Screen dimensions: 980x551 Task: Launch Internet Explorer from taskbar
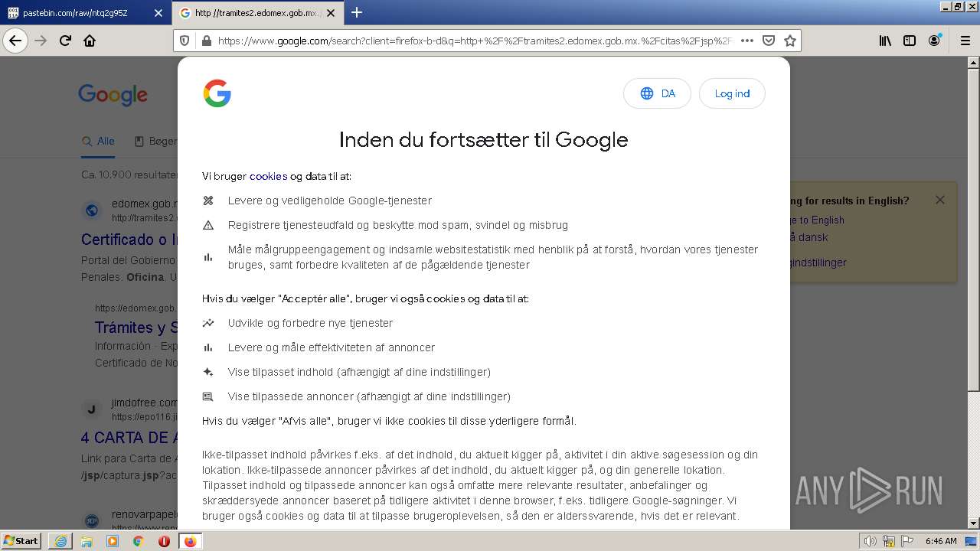[60, 541]
